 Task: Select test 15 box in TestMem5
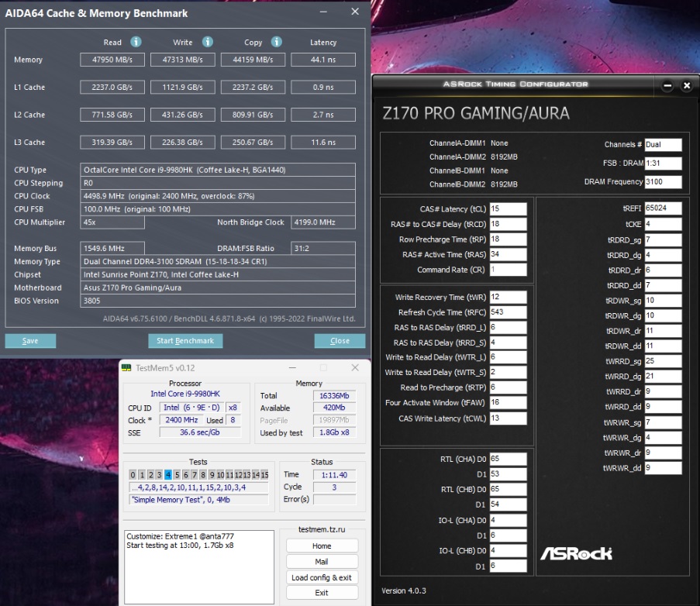pyautogui.click(x=265, y=475)
